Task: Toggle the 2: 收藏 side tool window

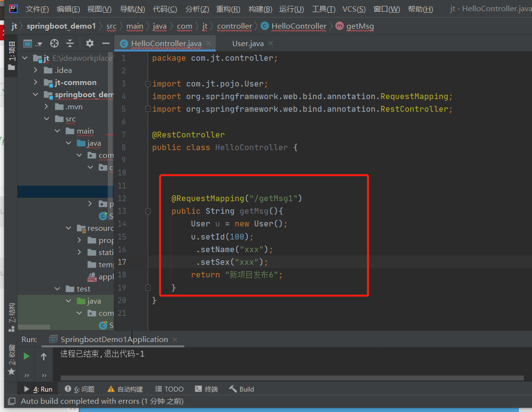Action: (x=12, y=360)
